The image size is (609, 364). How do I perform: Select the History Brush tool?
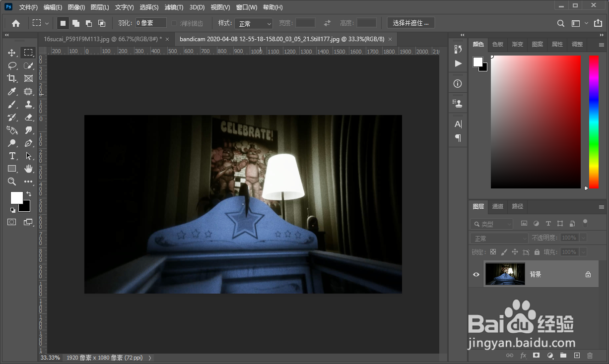pos(12,117)
